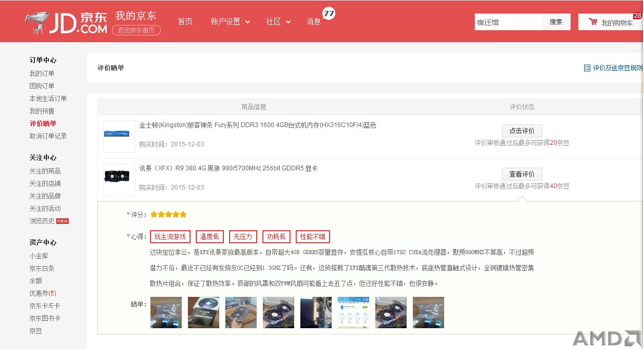The height and width of the screenshot is (349, 644).
Task: Open the fourth review photo of the card fans
Action: point(279,313)
